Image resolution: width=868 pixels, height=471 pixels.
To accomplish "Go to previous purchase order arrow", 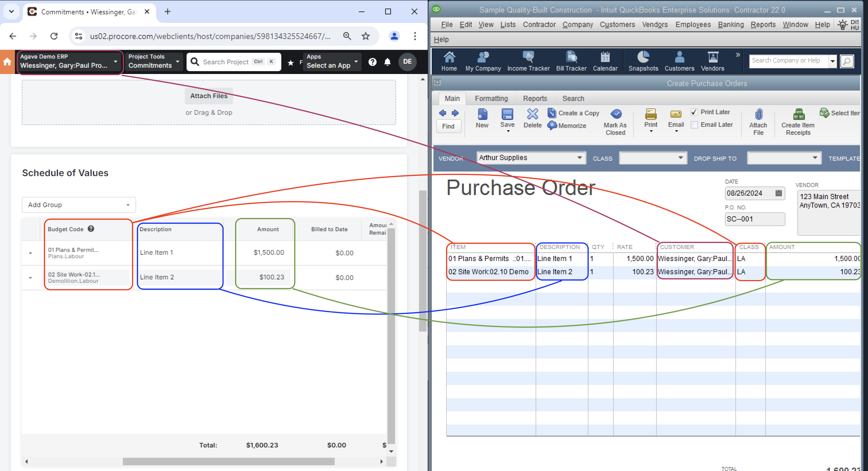I will (442, 113).
